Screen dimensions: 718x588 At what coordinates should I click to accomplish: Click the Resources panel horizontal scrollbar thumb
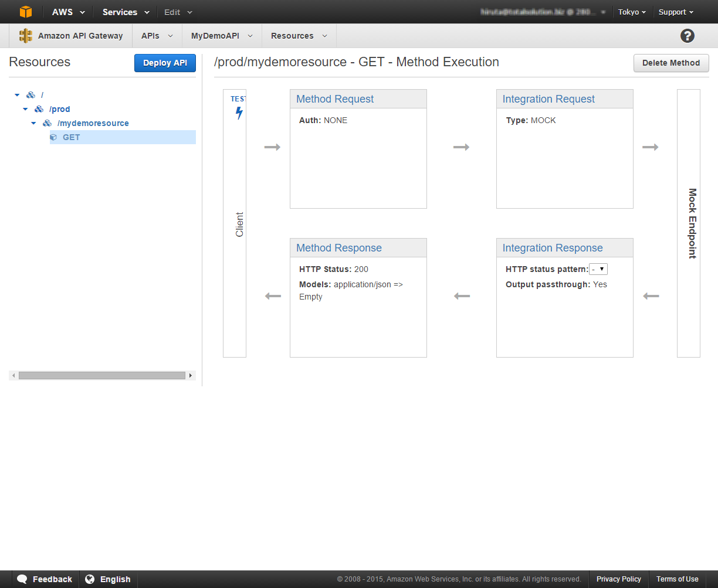coord(102,375)
